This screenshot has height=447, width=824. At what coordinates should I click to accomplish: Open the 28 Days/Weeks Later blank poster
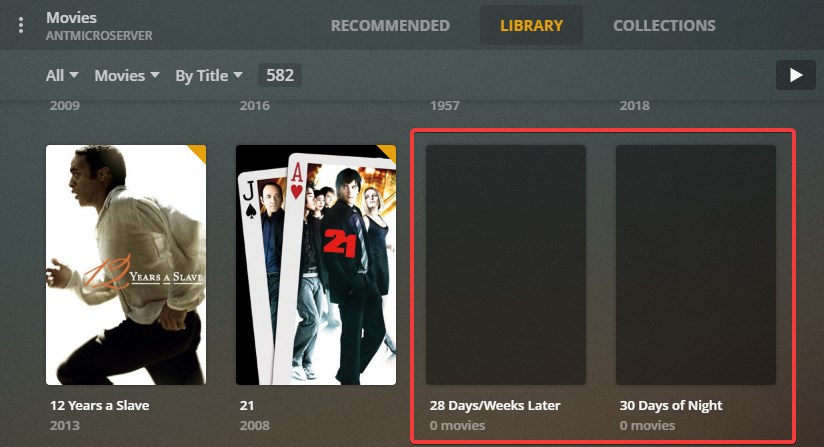(506, 265)
